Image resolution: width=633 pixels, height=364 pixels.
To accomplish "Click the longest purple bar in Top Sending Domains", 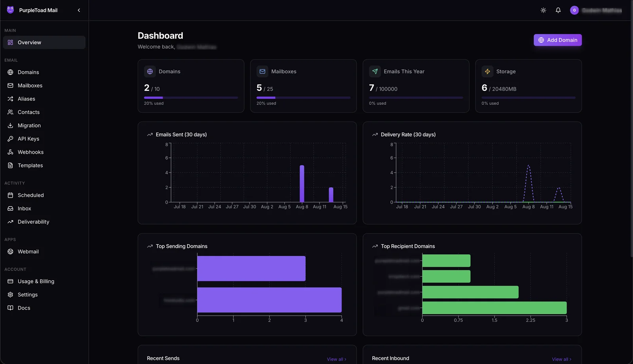I will (x=269, y=300).
